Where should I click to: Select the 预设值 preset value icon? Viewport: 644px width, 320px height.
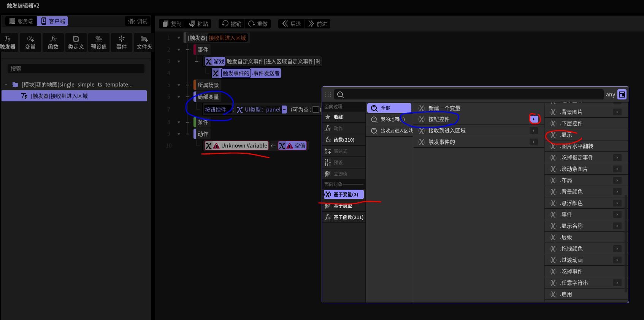99,42
